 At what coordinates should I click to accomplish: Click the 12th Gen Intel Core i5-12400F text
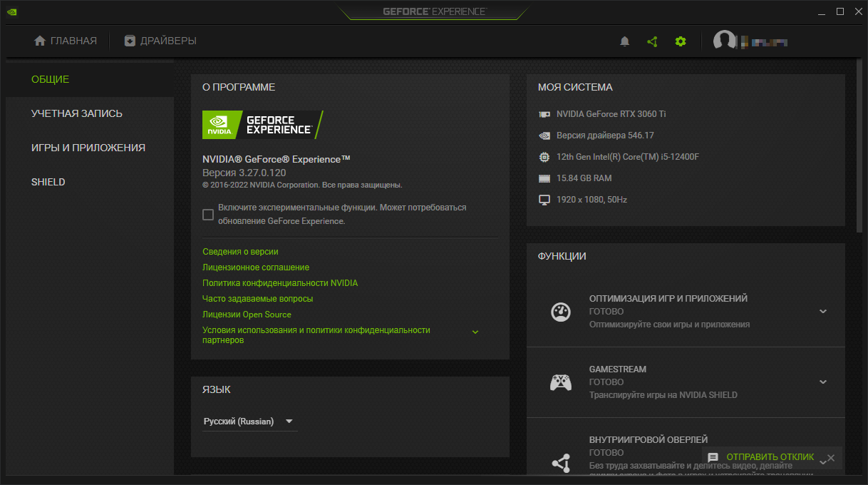(627, 157)
